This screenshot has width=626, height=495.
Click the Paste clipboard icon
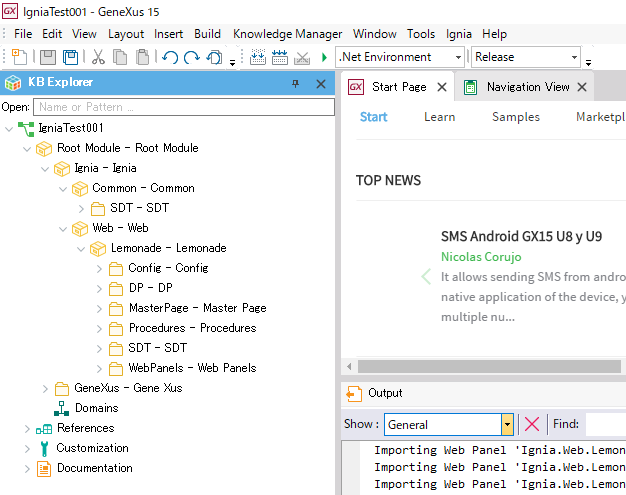pos(142,57)
